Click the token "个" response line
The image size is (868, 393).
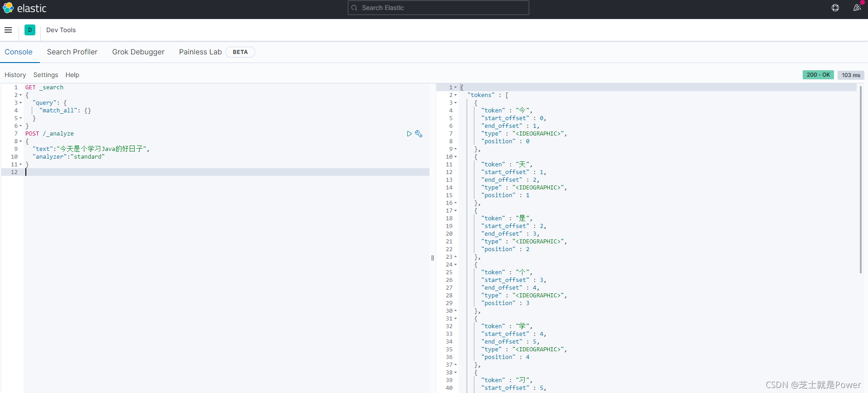point(507,272)
